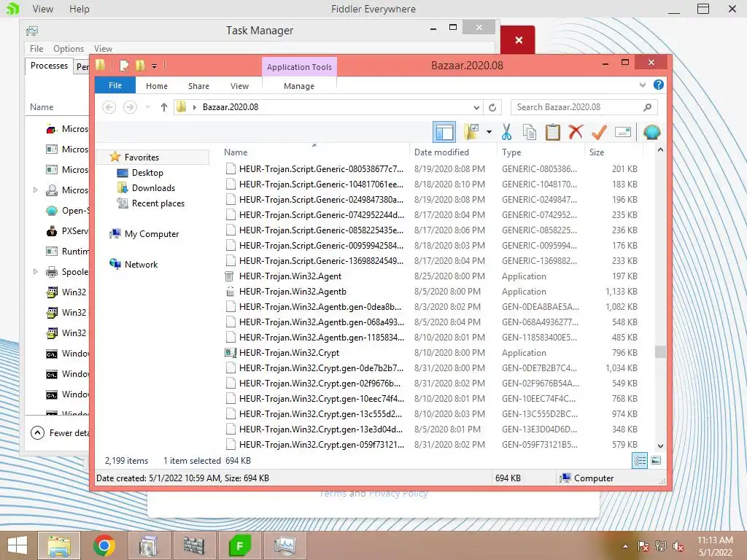Show hidden tray icons arrow
Viewport: 747px width, 560px height.
pos(625,546)
